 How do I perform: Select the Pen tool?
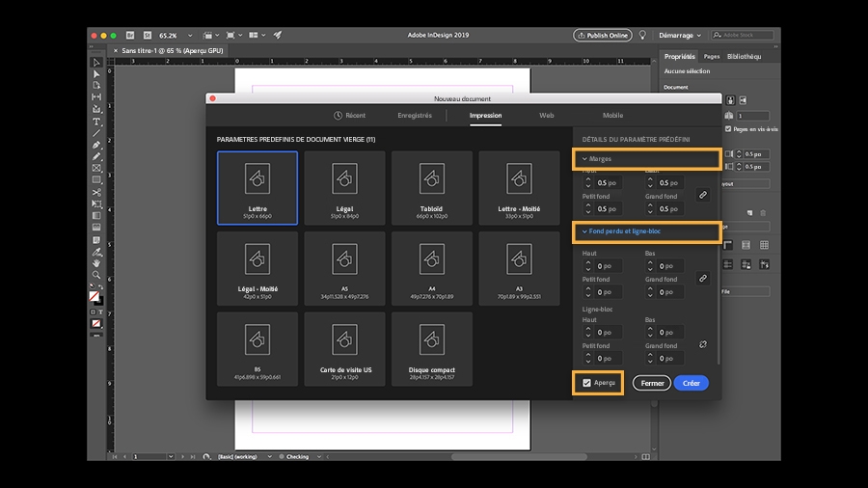(96, 145)
